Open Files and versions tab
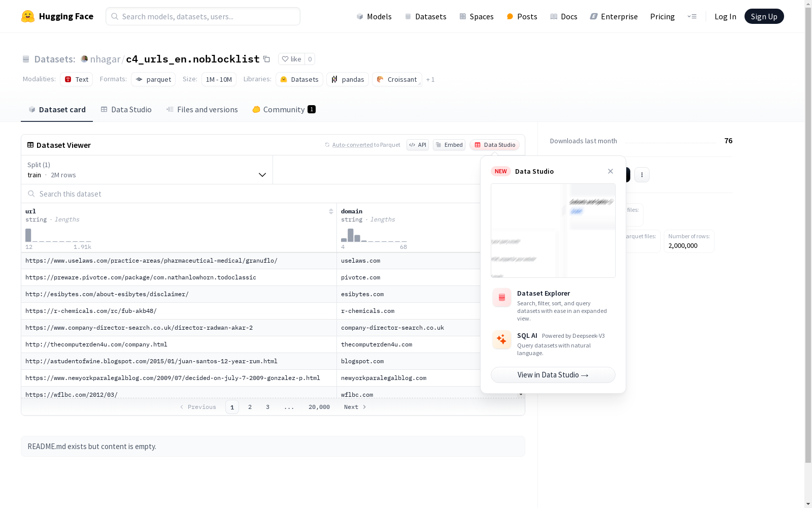Image resolution: width=812 pixels, height=508 pixels. click(202, 110)
